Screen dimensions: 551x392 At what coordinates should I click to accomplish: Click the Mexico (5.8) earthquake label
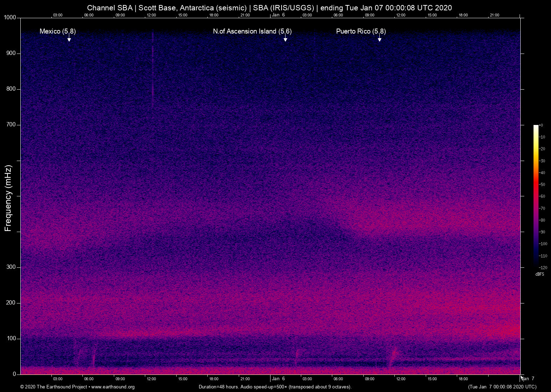[57, 31]
